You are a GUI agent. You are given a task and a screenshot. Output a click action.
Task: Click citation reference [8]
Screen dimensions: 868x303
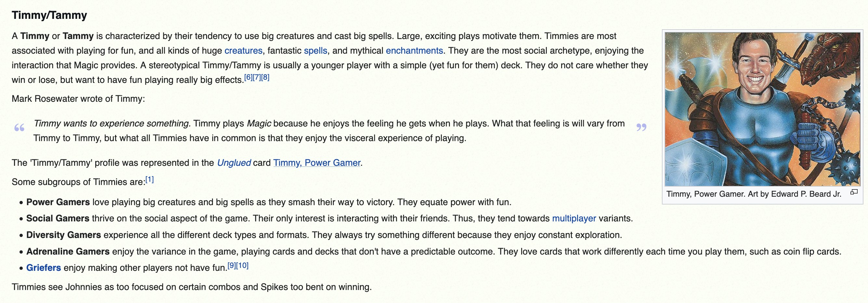point(265,77)
